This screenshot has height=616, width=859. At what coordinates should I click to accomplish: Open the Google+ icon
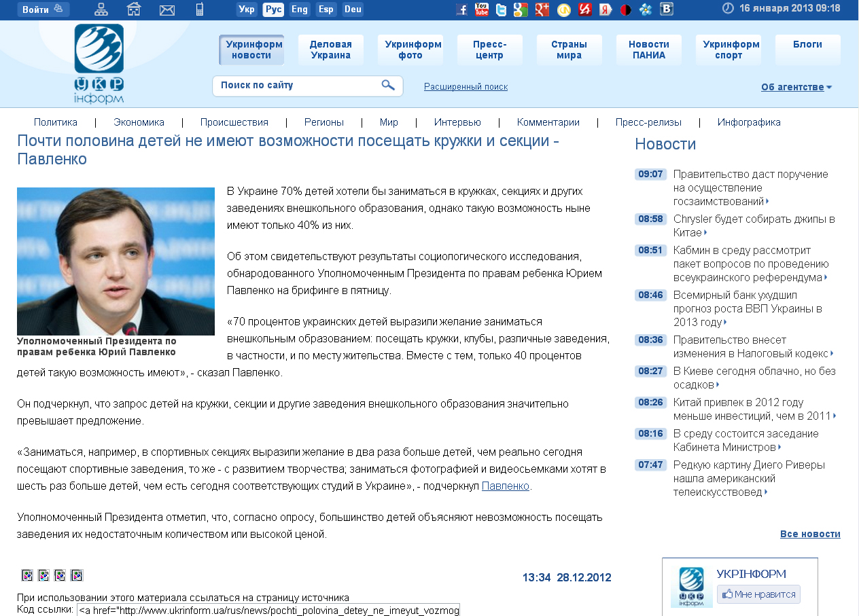point(542,10)
